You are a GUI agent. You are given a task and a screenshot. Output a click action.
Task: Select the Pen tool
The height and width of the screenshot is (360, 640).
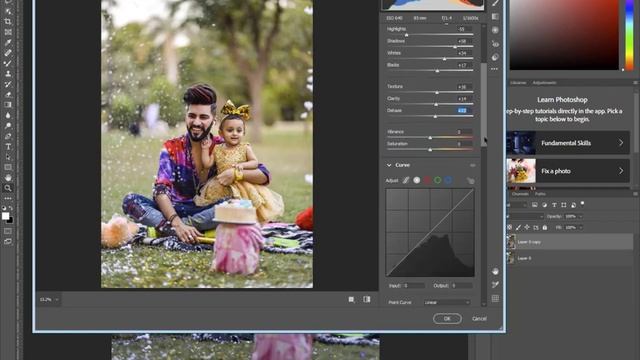coord(8,136)
